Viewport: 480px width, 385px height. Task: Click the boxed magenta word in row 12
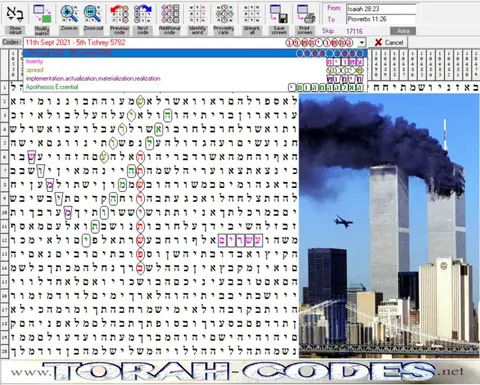[240, 240]
